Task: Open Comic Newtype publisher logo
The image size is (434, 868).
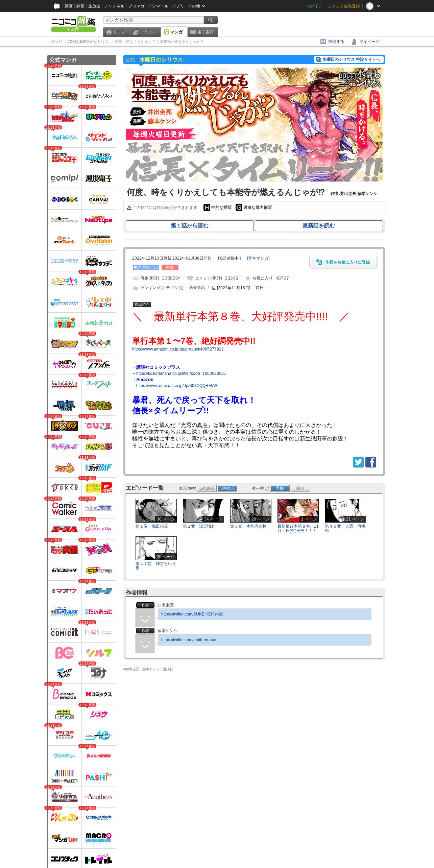Action: [x=99, y=220]
